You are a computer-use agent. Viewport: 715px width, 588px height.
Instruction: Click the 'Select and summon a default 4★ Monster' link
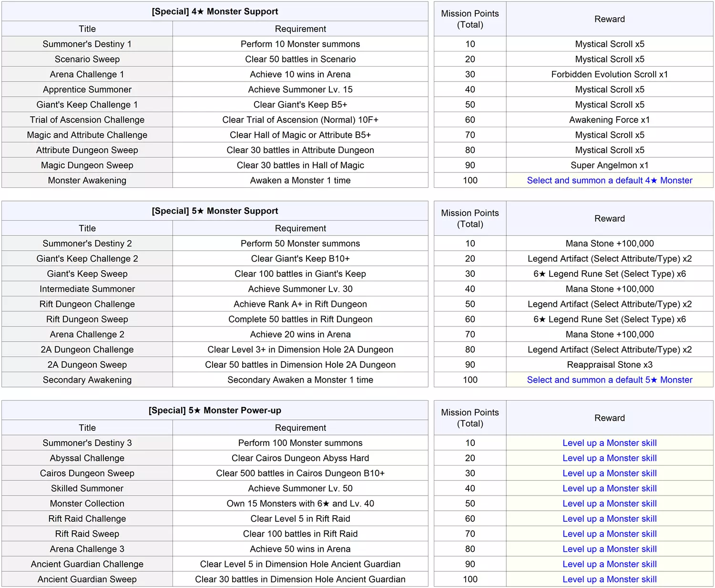[x=609, y=181]
